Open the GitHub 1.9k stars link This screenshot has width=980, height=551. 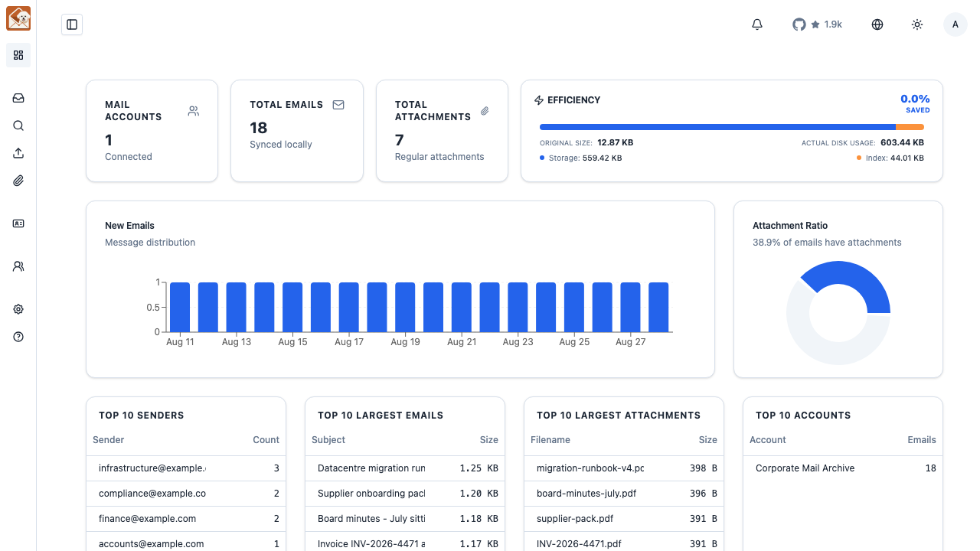pyautogui.click(x=817, y=24)
